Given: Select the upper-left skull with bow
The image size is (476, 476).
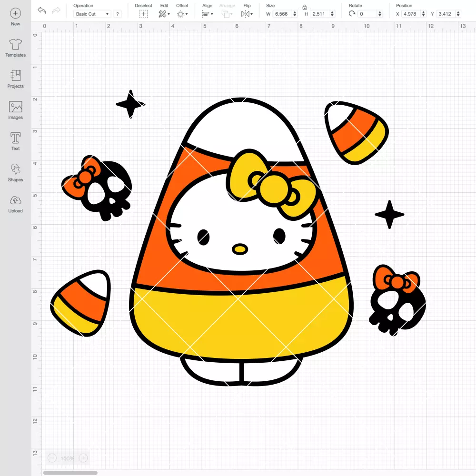Looking at the screenshot, I should (97, 188).
